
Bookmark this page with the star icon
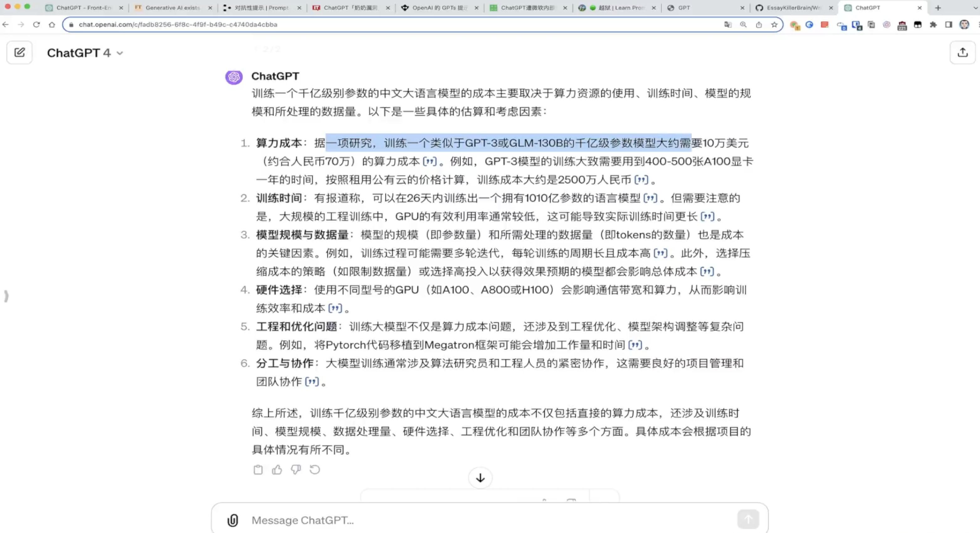(x=774, y=25)
